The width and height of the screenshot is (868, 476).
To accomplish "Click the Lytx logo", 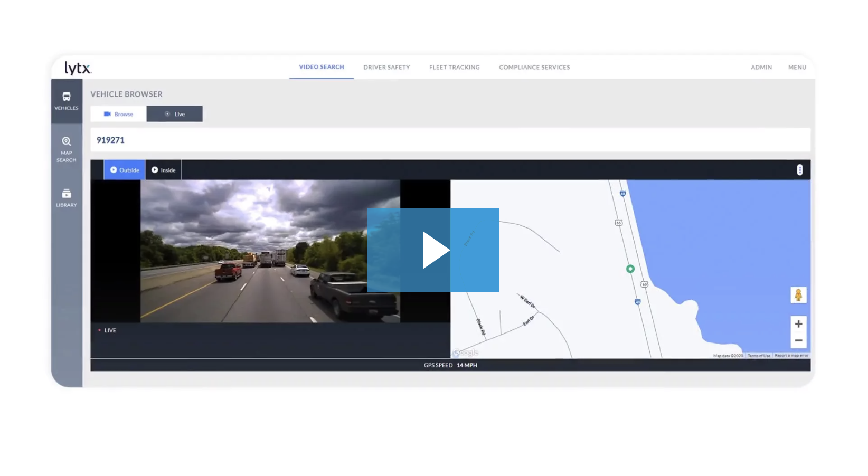I will click(x=78, y=68).
